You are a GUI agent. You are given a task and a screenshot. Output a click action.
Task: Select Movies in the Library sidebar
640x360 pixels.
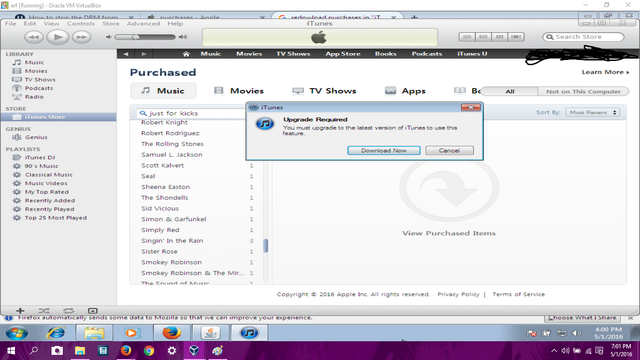pyautogui.click(x=36, y=71)
